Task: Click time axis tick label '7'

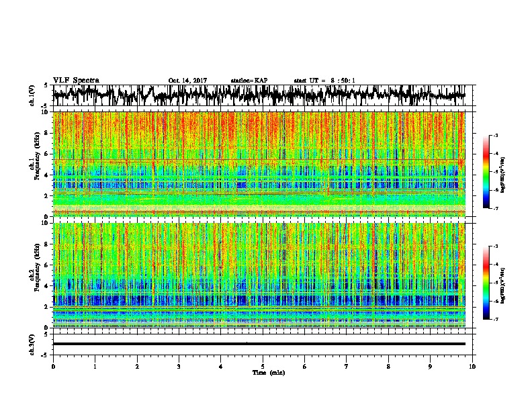Action: (347, 367)
